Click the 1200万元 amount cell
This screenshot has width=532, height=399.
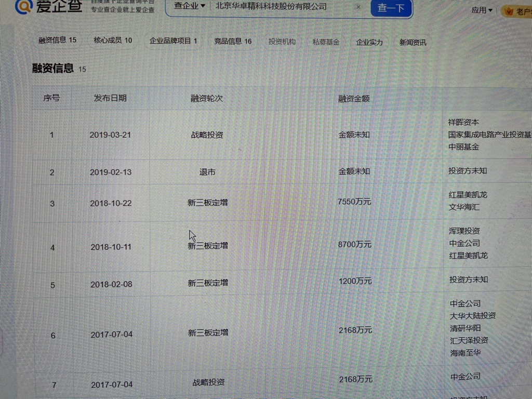pyautogui.click(x=355, y=281)
